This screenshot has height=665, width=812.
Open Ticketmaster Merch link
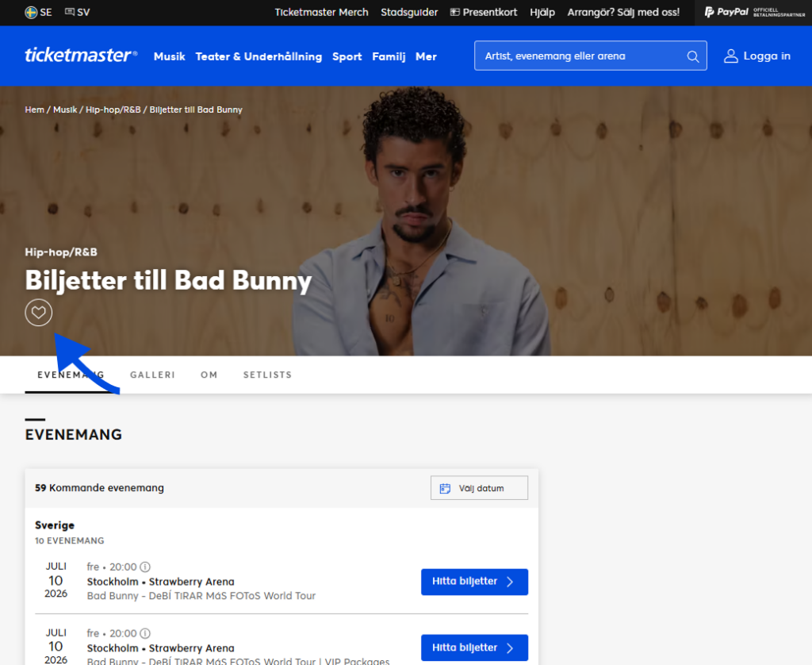[321, 13]
